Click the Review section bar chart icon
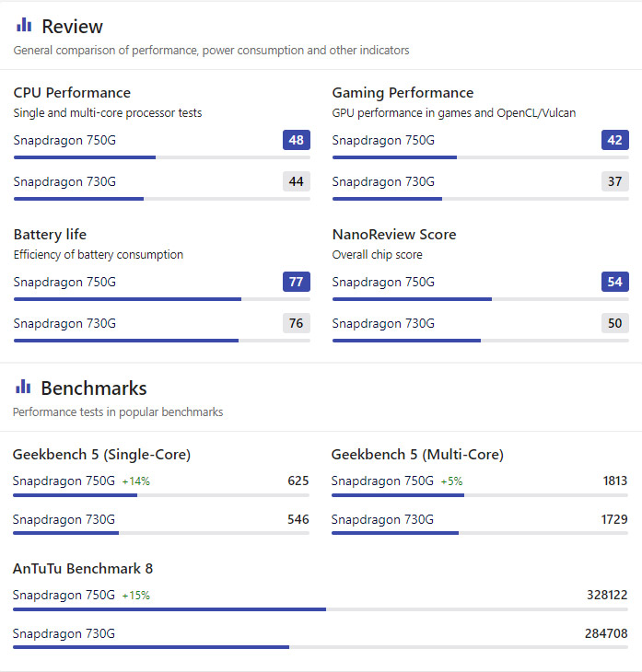This screenshot has height=672, width=642. [x=24, y=25]
